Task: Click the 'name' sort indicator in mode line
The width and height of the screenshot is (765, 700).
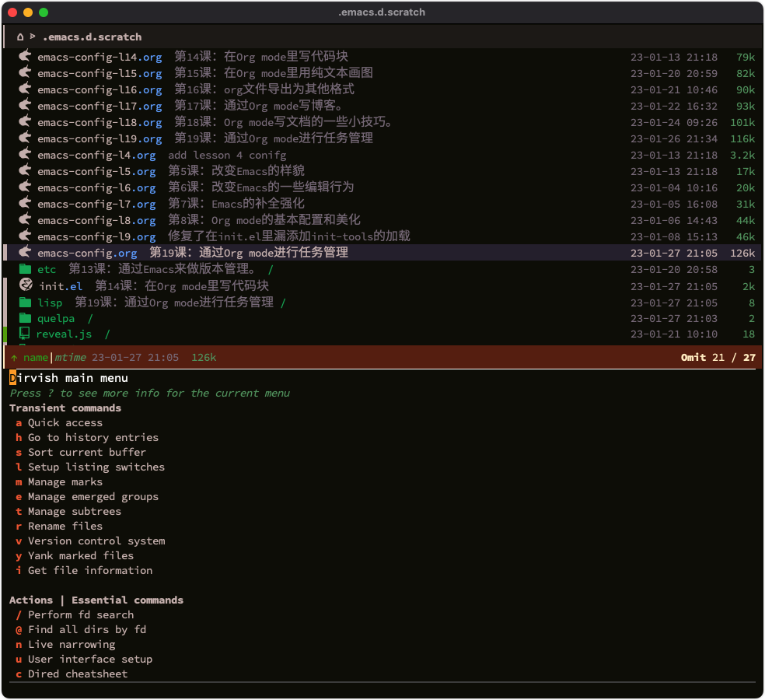Action: [36, 358]
